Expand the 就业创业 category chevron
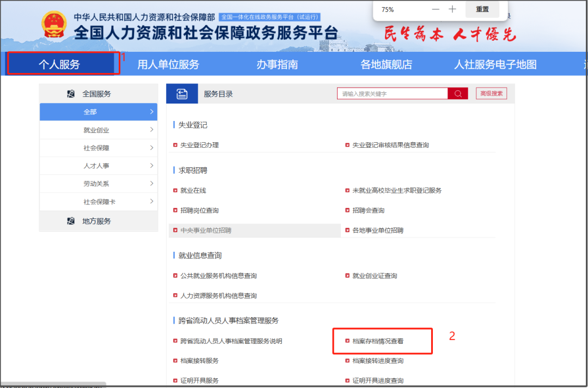This screenshot has height=388, width=588. pos(152,130)
